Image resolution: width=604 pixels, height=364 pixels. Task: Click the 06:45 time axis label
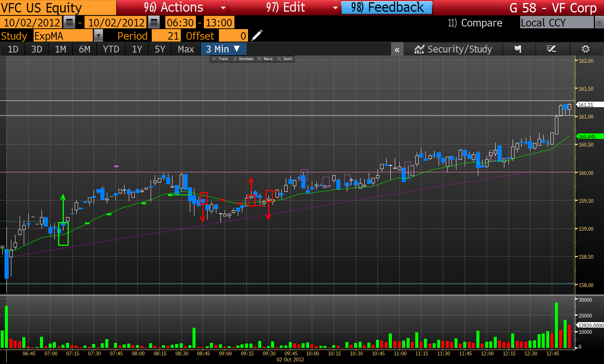tap(29, 353)
